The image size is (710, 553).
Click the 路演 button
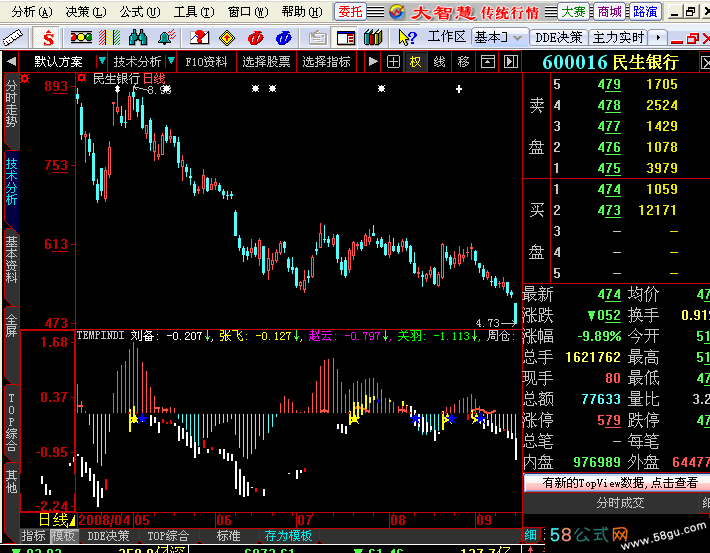coord(645,12)
